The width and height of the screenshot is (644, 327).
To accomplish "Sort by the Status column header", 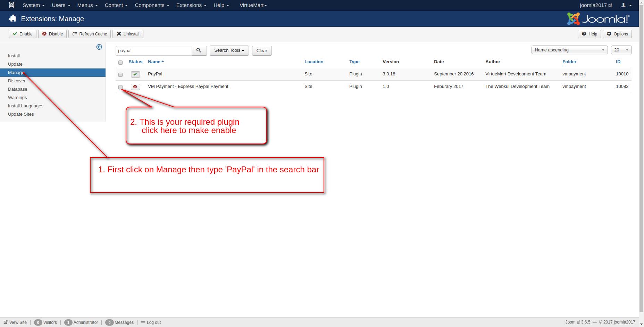I will [x=135, y=62].
